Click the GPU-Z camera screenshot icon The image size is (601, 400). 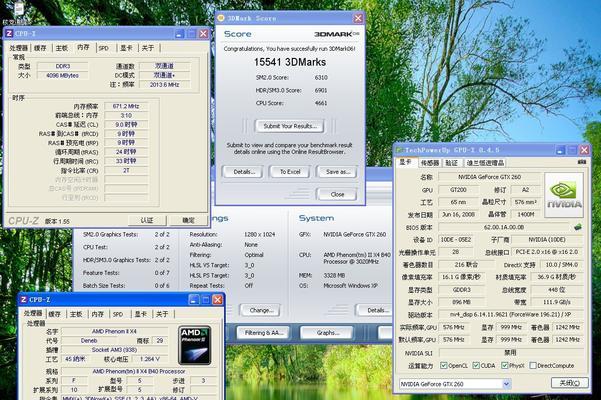(581, 162)
